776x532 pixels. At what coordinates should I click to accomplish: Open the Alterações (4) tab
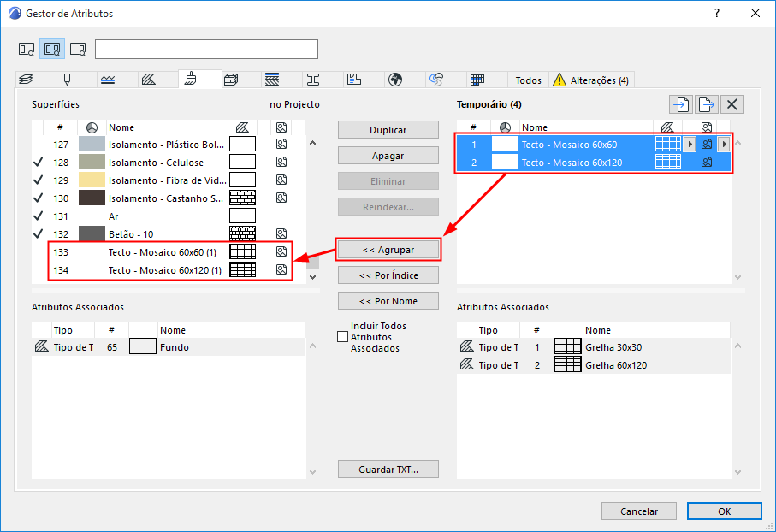[x=592, y=80]
